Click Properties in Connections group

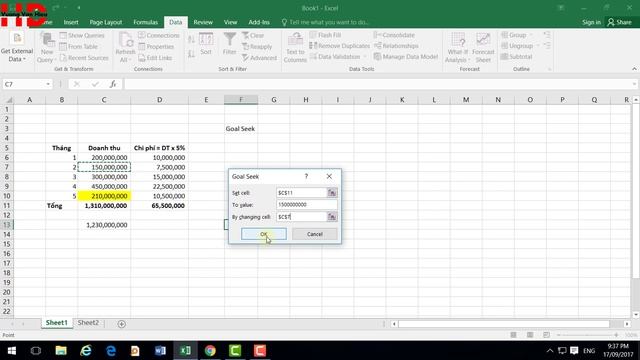click(x=156, y=47)
